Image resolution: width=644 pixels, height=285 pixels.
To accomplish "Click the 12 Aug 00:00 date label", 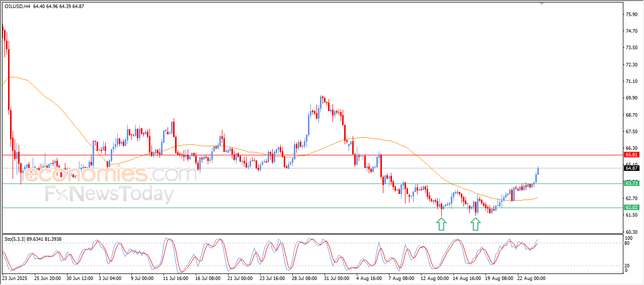I will tap(434, 278).
